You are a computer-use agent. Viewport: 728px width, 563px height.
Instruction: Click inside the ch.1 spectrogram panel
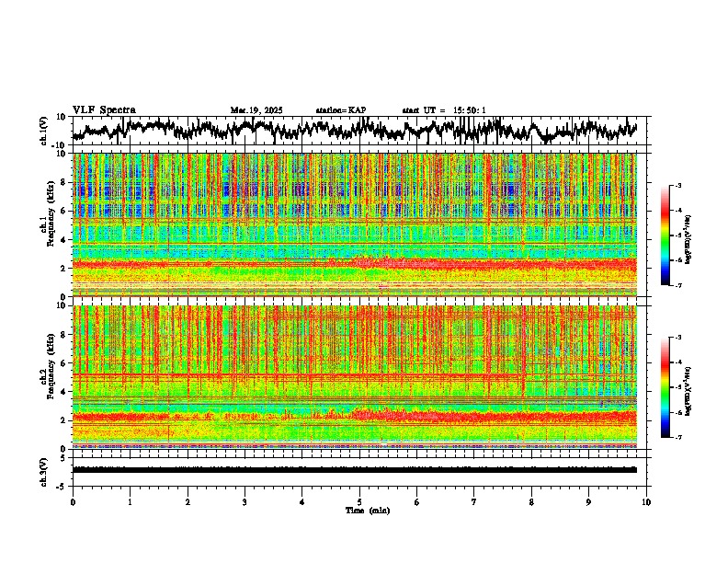(x=355, y=224)
